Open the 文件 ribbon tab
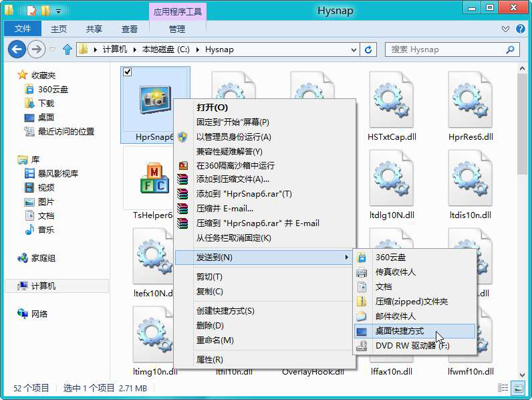Image resolution: width=532 pixels, height=400 pixels. point(23,29)
